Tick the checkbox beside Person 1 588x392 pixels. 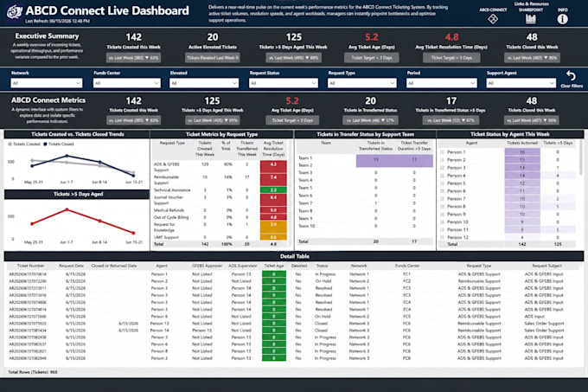442,152
